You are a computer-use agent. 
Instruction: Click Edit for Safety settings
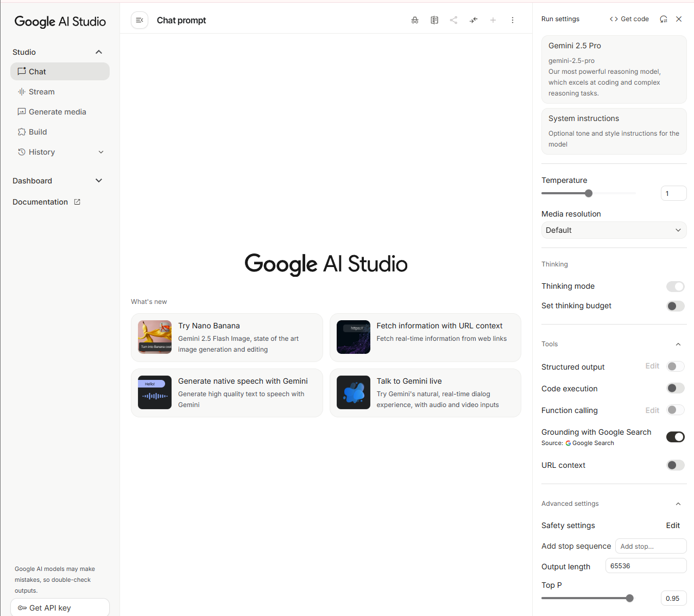[x=673, y=525]
